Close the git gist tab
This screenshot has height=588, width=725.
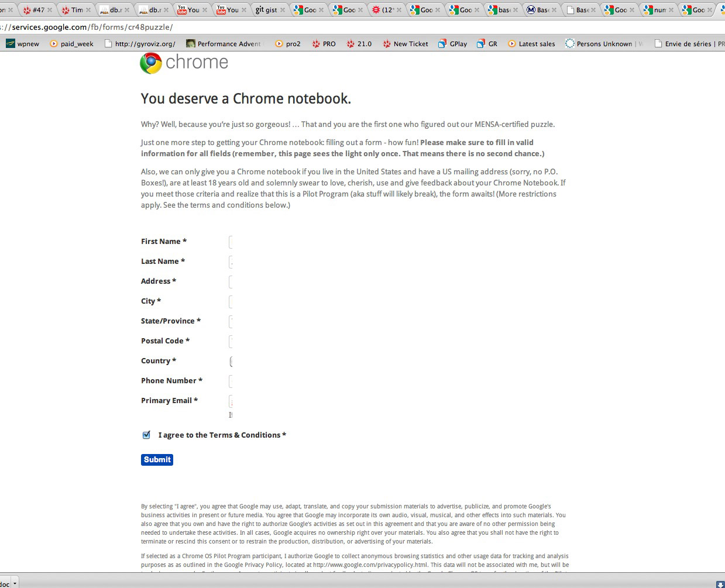pos(283,10)
